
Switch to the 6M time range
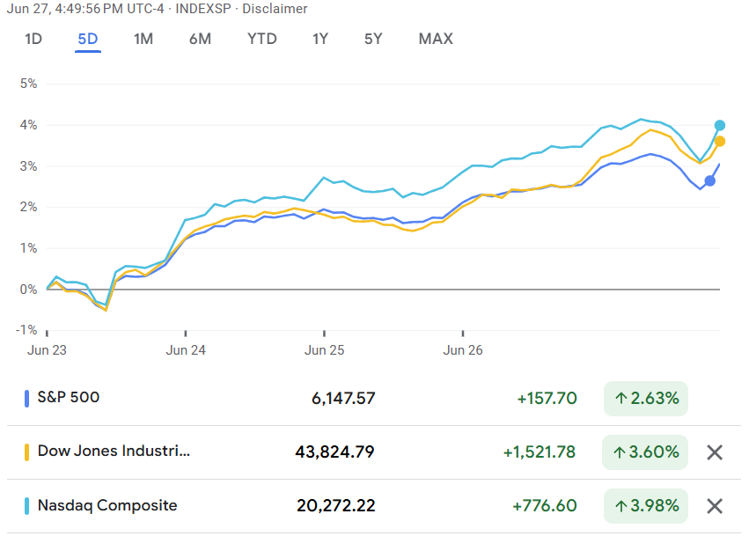200,39
